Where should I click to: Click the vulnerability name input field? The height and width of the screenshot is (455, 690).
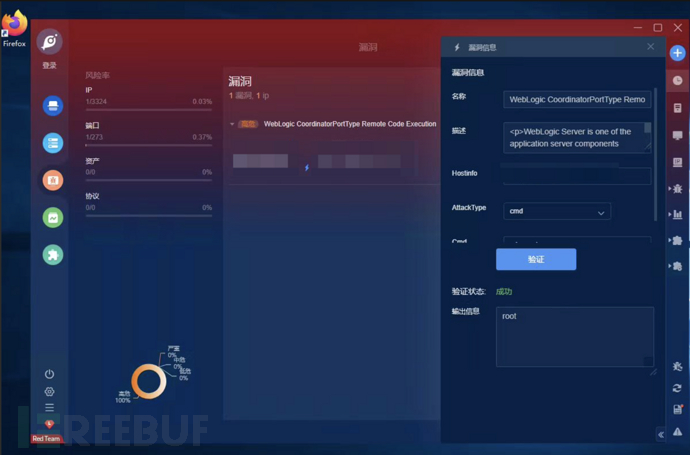tap(577, 99)
